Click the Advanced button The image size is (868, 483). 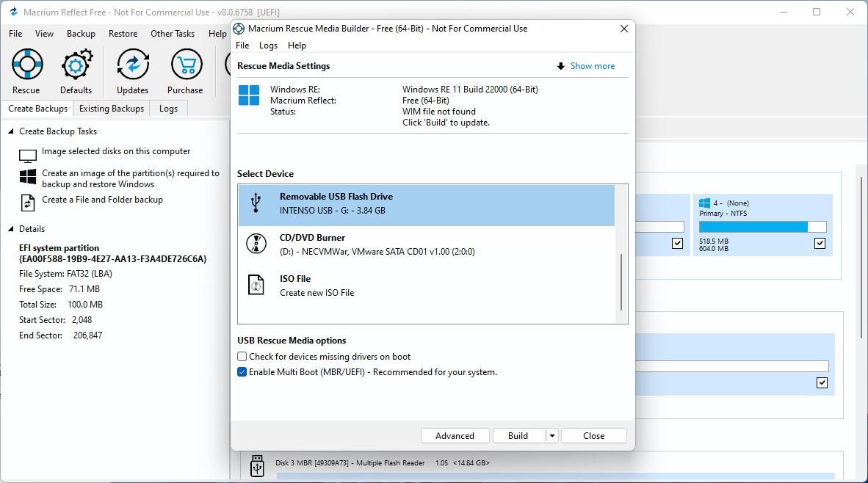(455, 436)
